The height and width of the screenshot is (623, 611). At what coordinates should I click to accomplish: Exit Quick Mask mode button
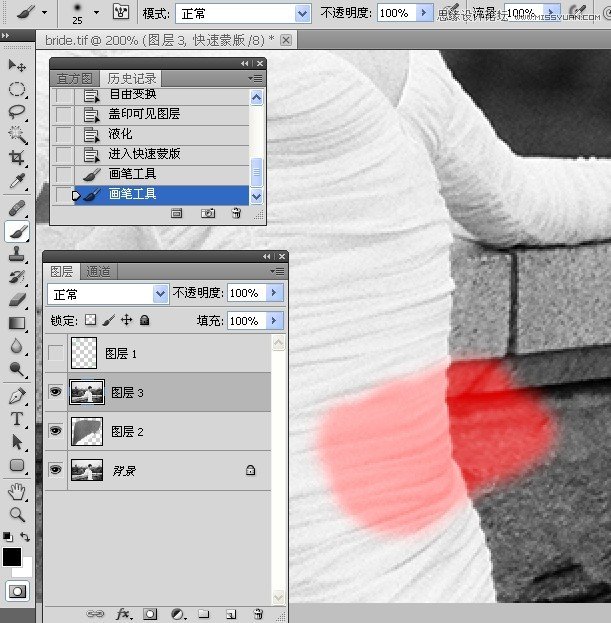point(17,592)
